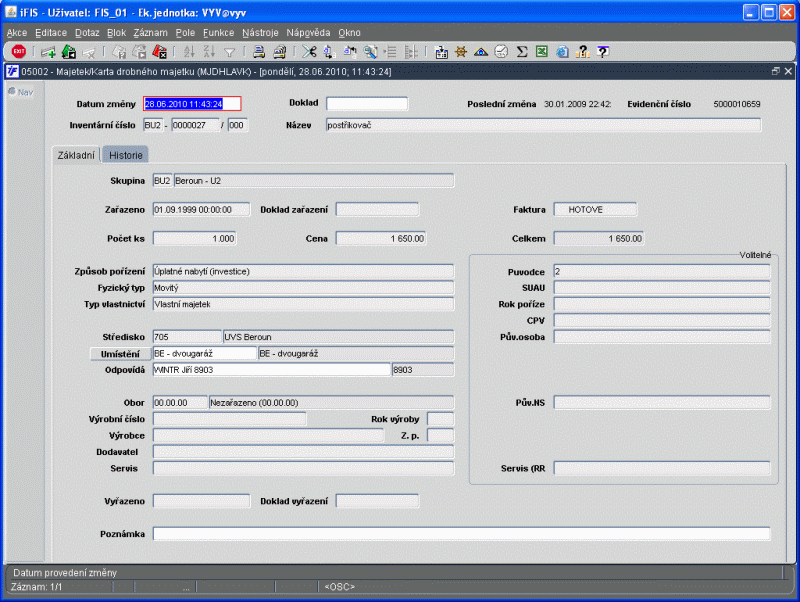Select the Základní tab
The width and height of the screenshot is (800, 602).
[76, 155]
